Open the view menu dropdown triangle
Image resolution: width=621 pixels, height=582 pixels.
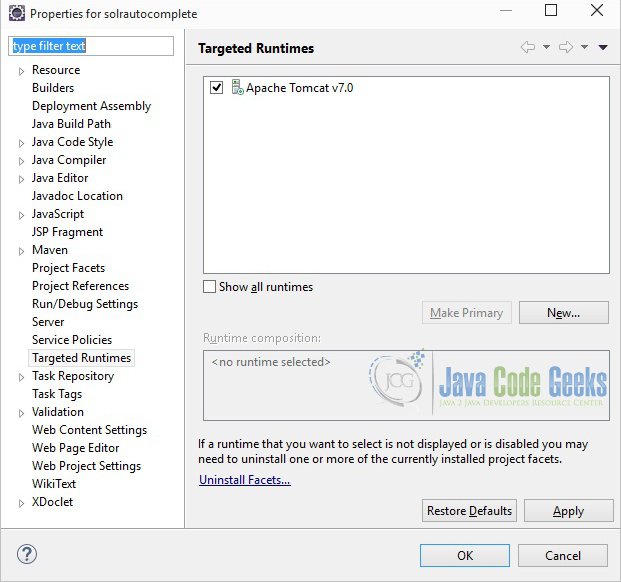click(x=603, y=48)
